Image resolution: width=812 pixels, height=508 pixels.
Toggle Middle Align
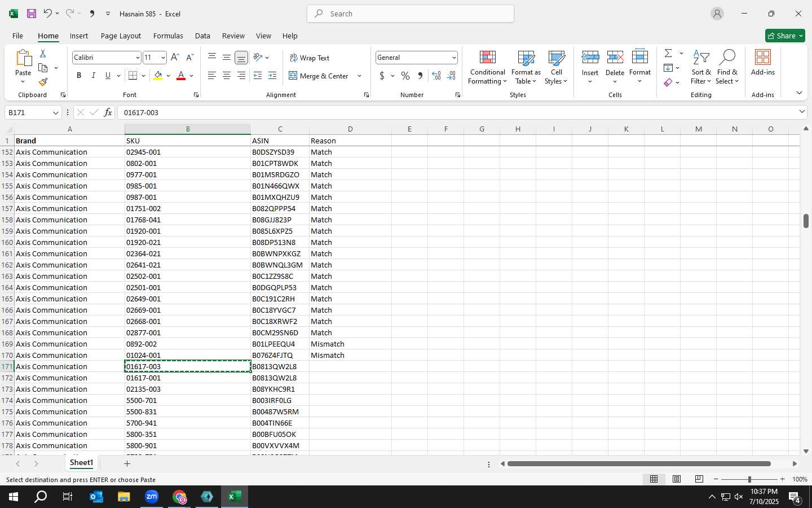pos(227,58)
